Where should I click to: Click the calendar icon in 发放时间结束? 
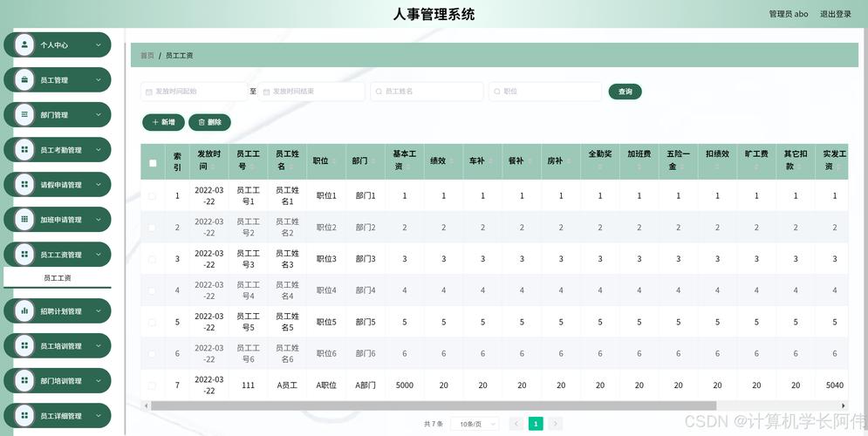tap(266, 92)
